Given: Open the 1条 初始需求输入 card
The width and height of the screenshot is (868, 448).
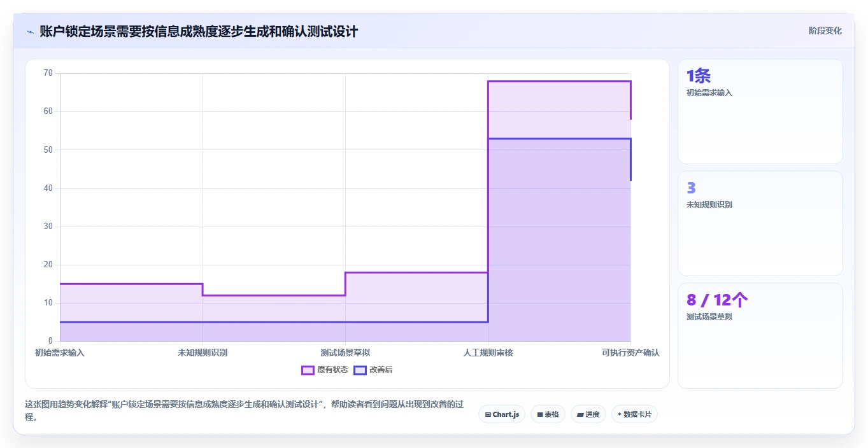Looking at the screenshot, I should [760, 111].
